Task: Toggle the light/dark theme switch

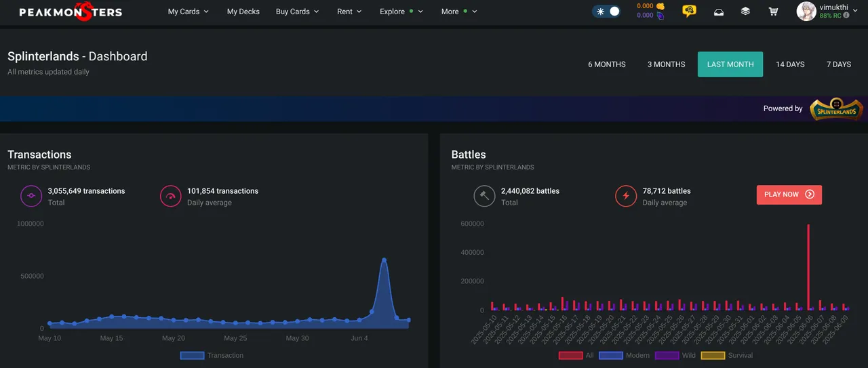Action: (606, 12)
